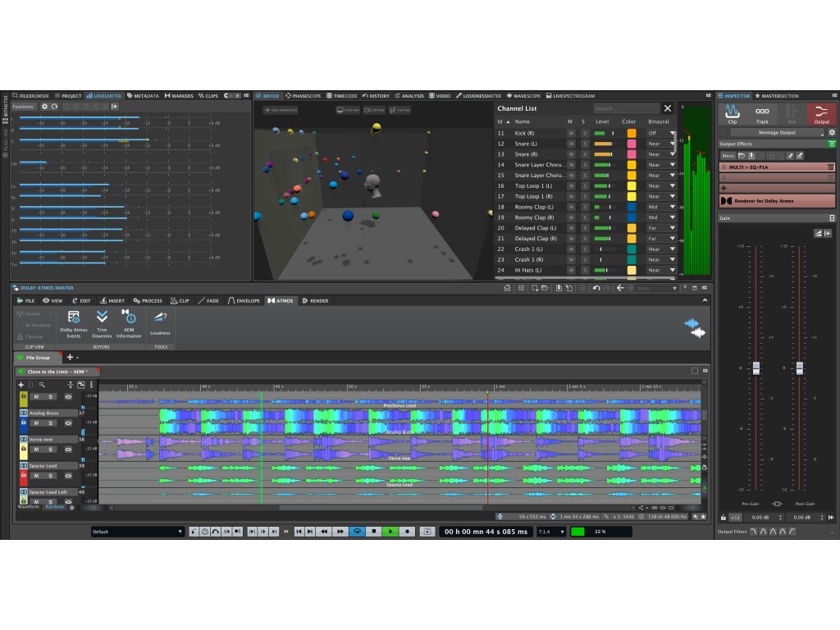The image size is (840, 630).
Task: Click the pink color swatch for Snare (L)
Action: (632, 144)
